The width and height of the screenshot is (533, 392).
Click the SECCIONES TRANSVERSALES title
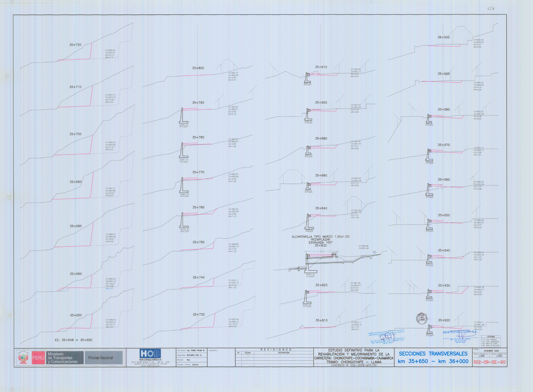click(x=433, y=354)
